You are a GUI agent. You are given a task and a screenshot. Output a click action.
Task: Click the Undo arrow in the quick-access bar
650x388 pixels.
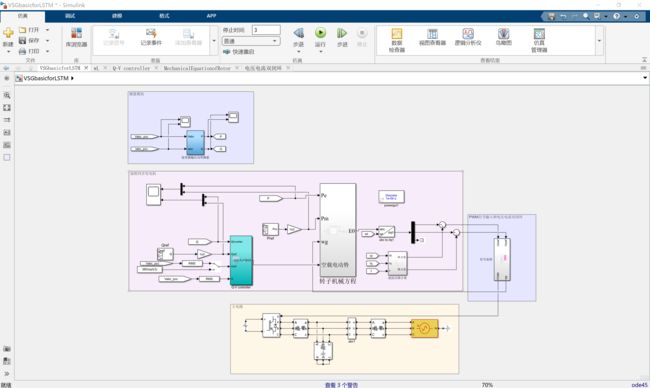(x=563, y=16)
